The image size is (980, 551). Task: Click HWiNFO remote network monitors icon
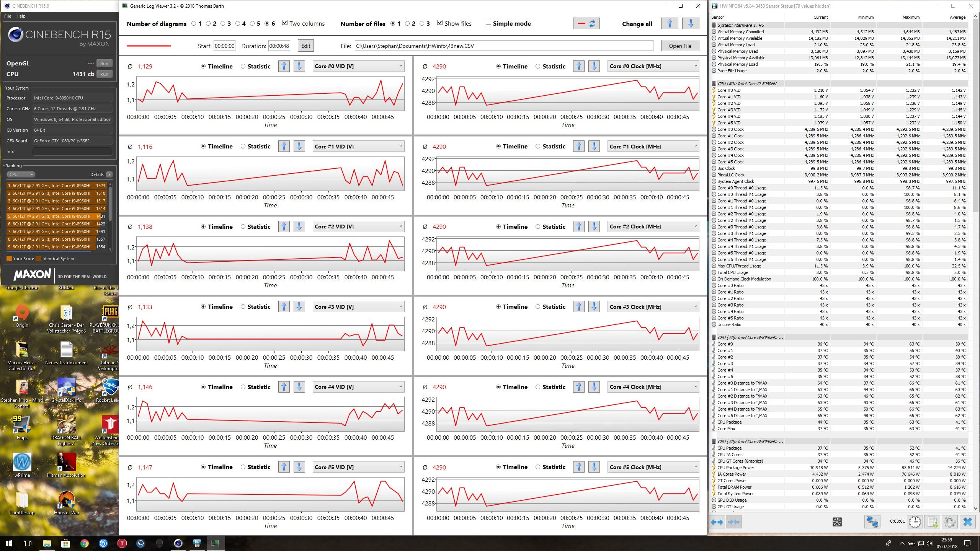[x=872, y=522]
